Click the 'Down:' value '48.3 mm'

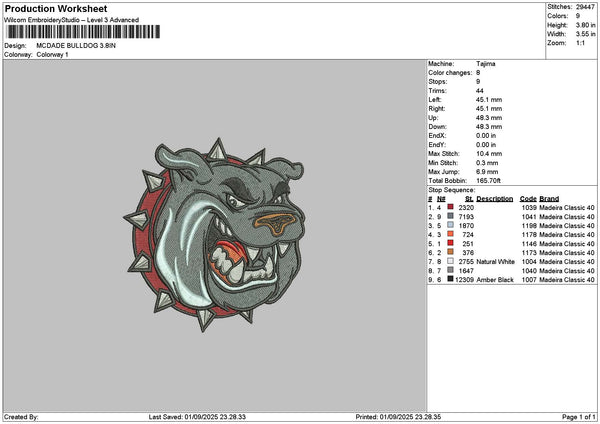click(x=489, y=127)
